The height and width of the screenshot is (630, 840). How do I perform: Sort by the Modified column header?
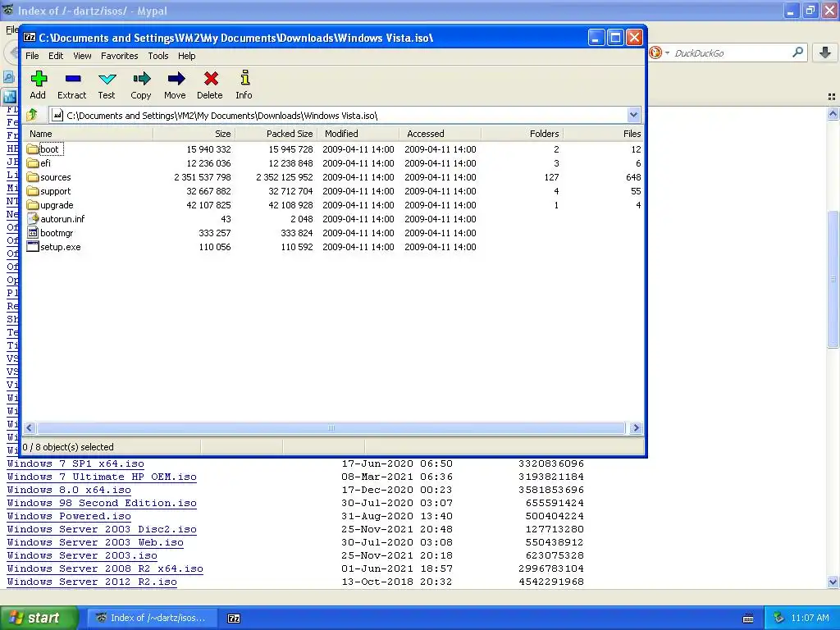358,134
